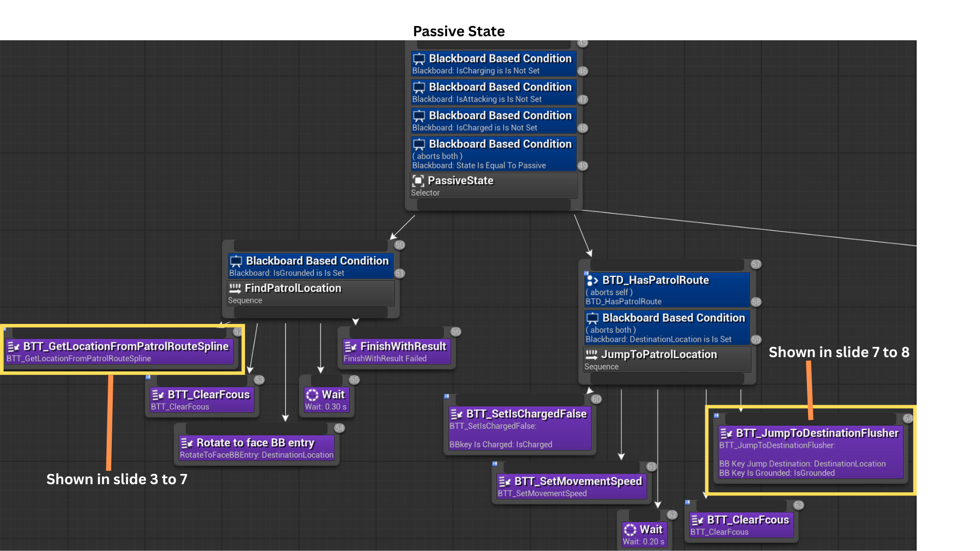This screenshot has width=980, height=551.
Task: Select the State Is Equal To Passive decorator
Action: [493, 154]
